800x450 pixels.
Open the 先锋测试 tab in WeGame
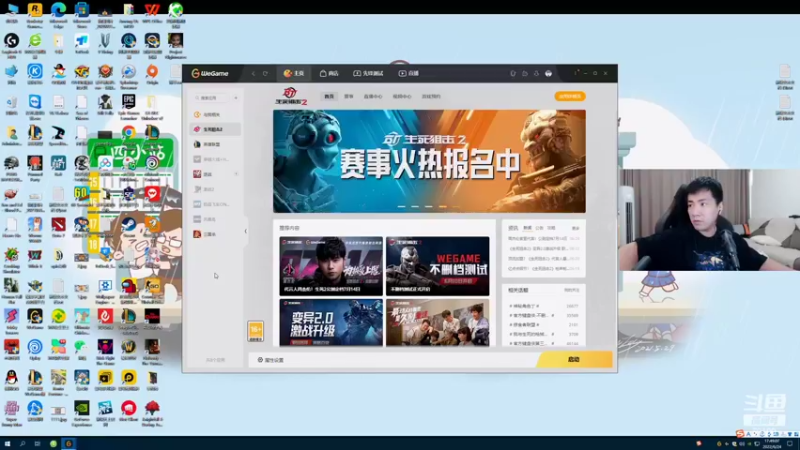click(x=368, y=73)
